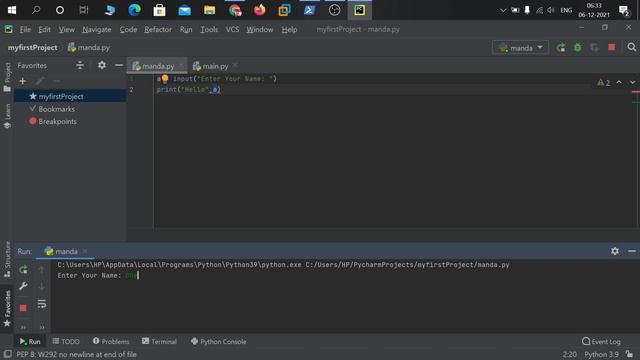Go to previous highlighted error arrow
This screenshot has height=360, width=640.
coord(619,82)
